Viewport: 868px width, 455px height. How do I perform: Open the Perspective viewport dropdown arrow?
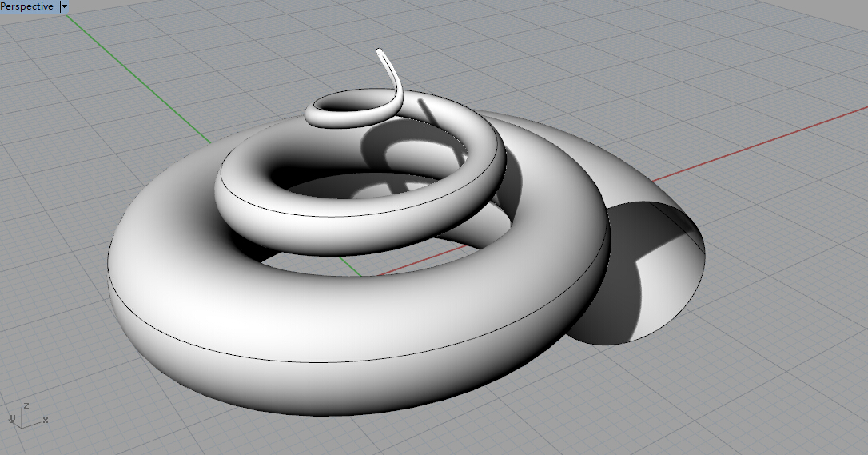(64, 7)
